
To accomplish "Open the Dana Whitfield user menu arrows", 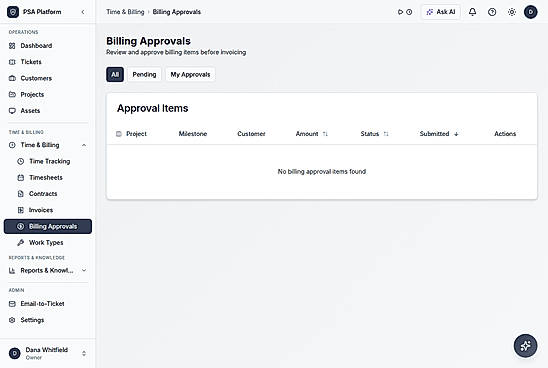I will pyautogui.click(x=84, y=353).
